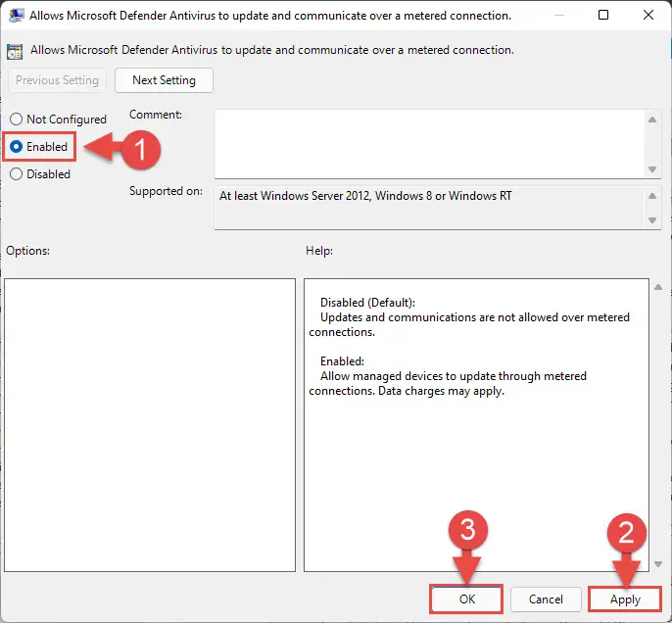Maximize the policy window
Image resolution: width=672 pixels, height=623 pixels.
[x=603, y=15]
